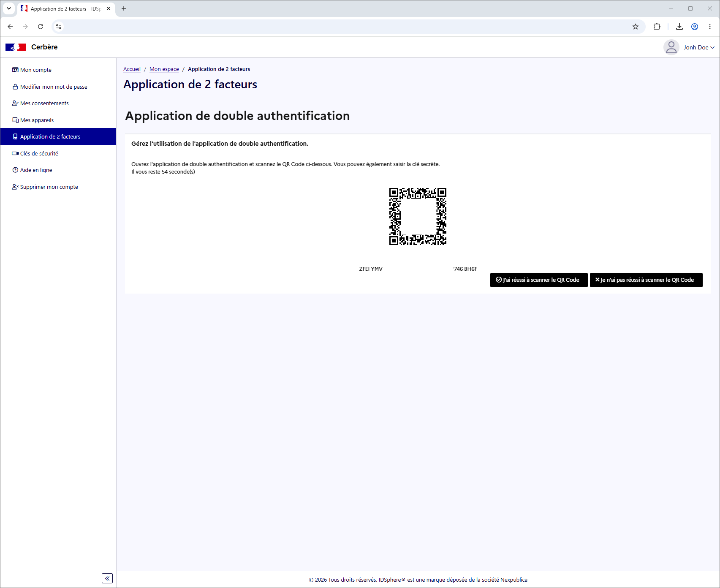Select the secret key ending BH6F
The height and width of the screenshot is (588, 720).
point(465,269)
